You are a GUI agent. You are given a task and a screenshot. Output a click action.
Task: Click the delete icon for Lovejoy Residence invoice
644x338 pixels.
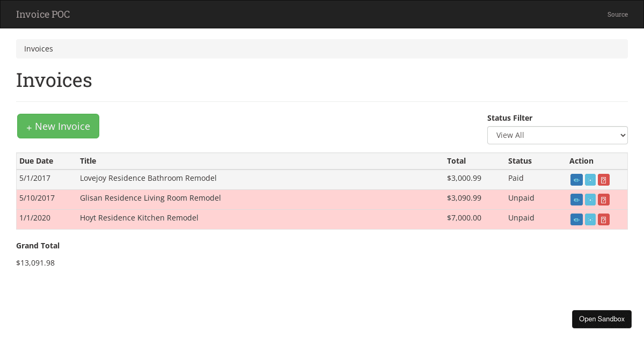click(603, 180)
